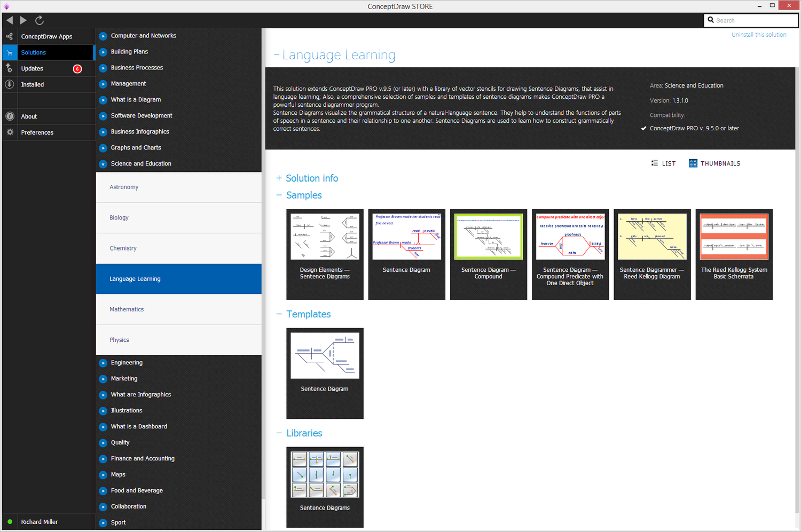Viewport: 801px width, 532px height.
Task: Click Uninstall this solution link
Action: (759, 35)
